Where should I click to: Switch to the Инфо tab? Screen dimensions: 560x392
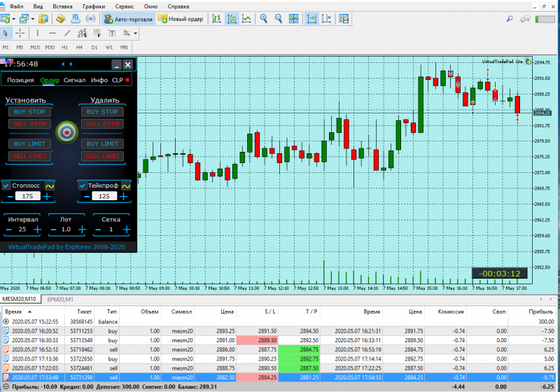click(x=99, y=80)
